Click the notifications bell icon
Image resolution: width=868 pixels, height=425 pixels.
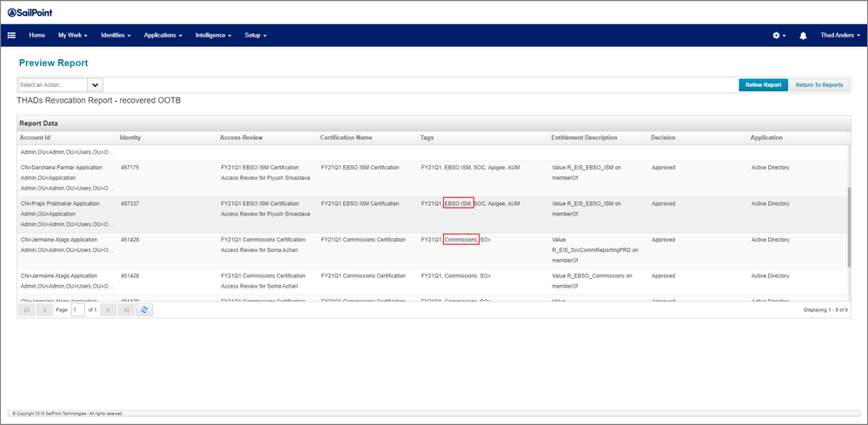coord(803,36)
